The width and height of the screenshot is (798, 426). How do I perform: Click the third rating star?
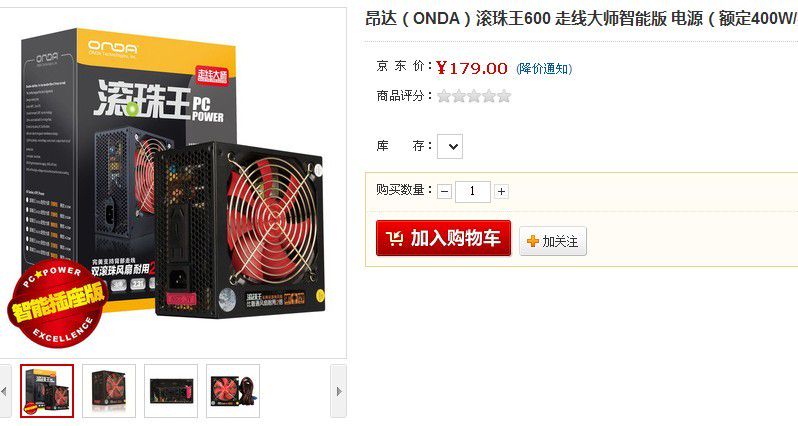pyautogui.click(x=474, y=96)
